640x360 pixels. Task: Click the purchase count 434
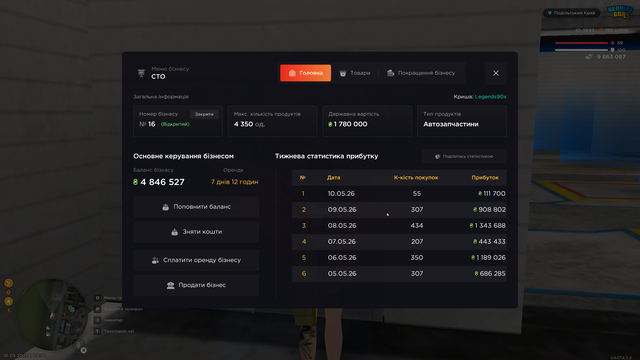tap(417, 225)
